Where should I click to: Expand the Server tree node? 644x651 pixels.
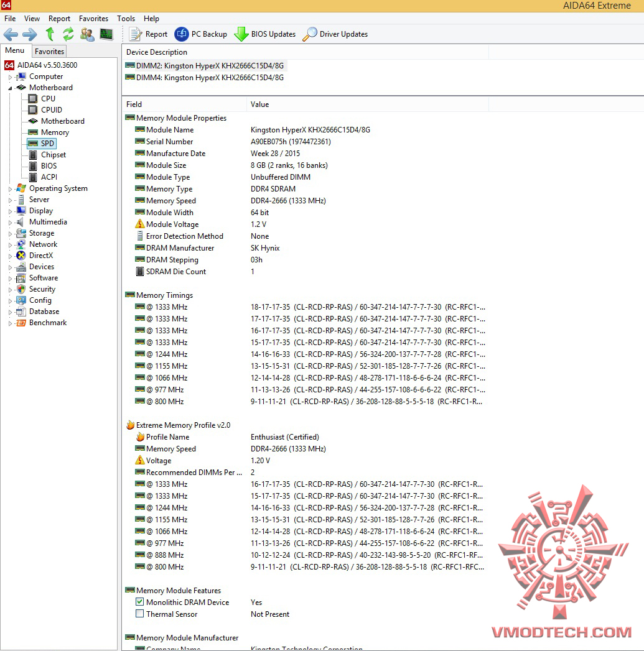coord(10,200)
